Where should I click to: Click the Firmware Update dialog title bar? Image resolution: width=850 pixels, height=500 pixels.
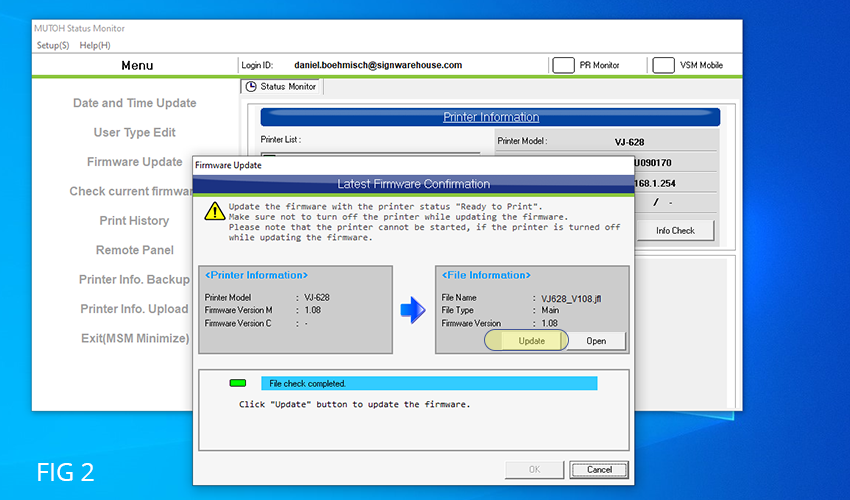[x=413, y=165]
